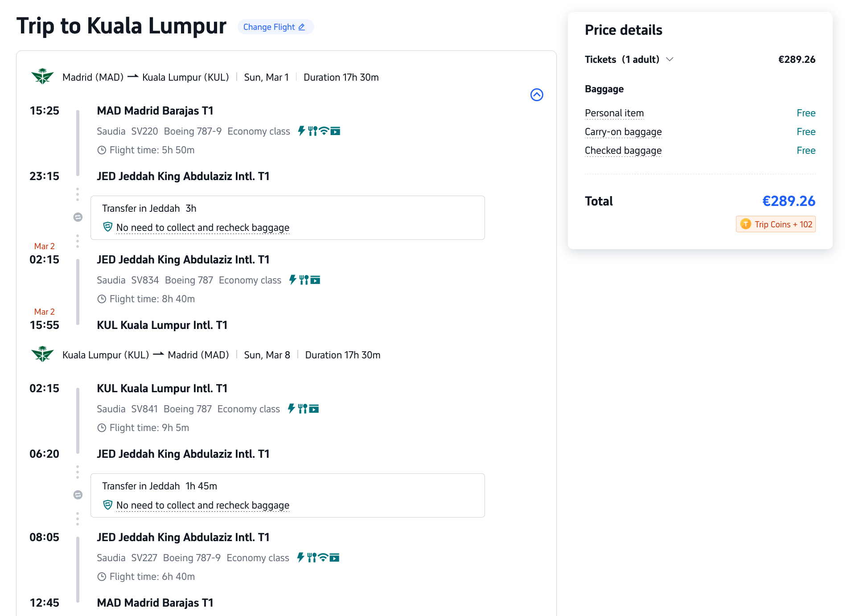Click the clock icon beside Flight time 8h 40m

pyautogui.click(x=102, y=299)
